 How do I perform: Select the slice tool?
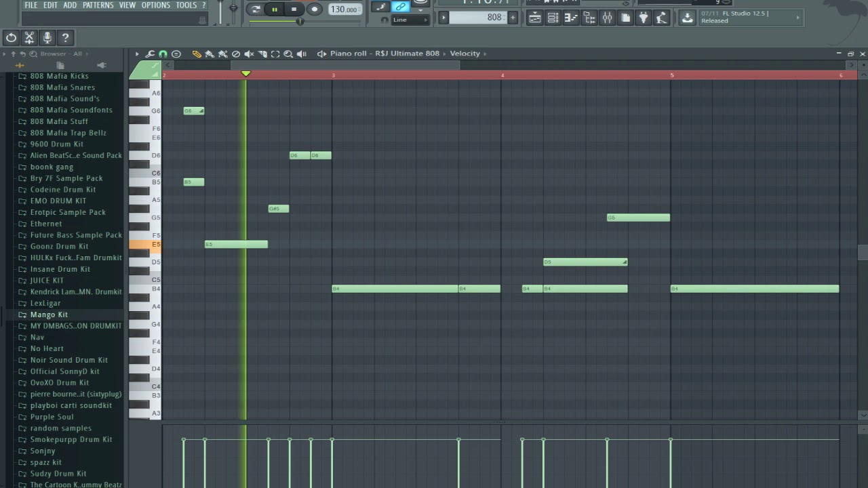point(262,54)
